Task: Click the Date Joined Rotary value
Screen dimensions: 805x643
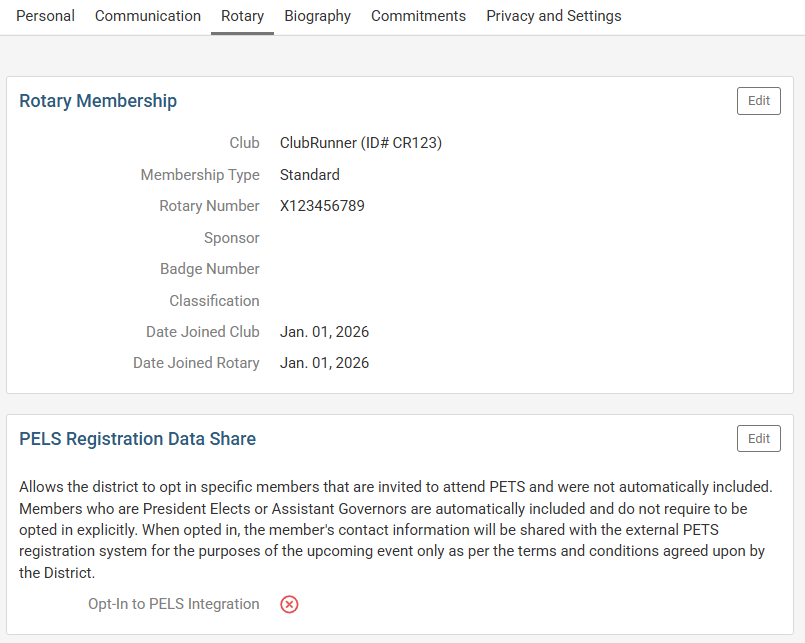Action: tap(324, 363)
